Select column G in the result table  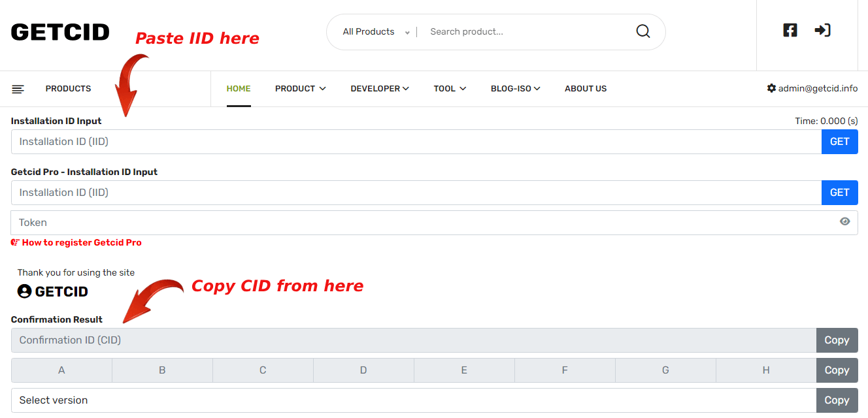pos(665,370)
